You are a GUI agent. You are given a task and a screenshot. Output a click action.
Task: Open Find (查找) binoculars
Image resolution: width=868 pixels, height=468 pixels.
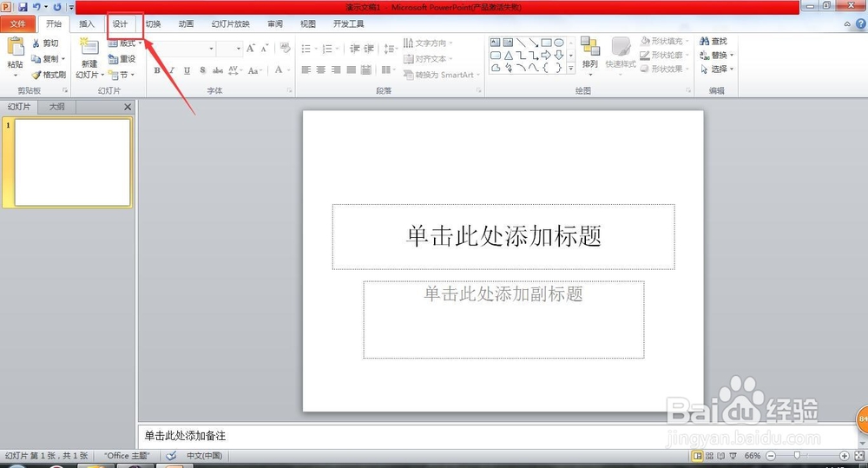tap(713, 42)
